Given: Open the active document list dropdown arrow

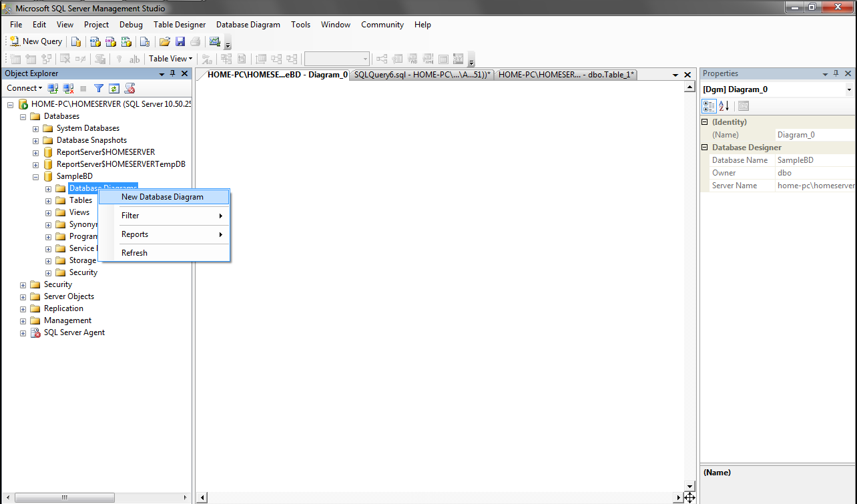Looking at the screenshot, I should pyautogui.click(x=675, y=75).
